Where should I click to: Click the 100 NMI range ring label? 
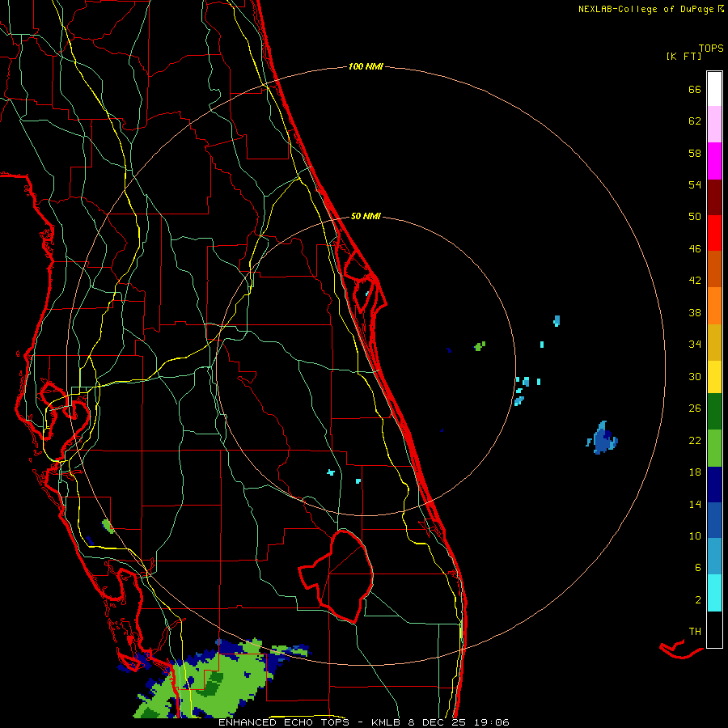point(366,66)
